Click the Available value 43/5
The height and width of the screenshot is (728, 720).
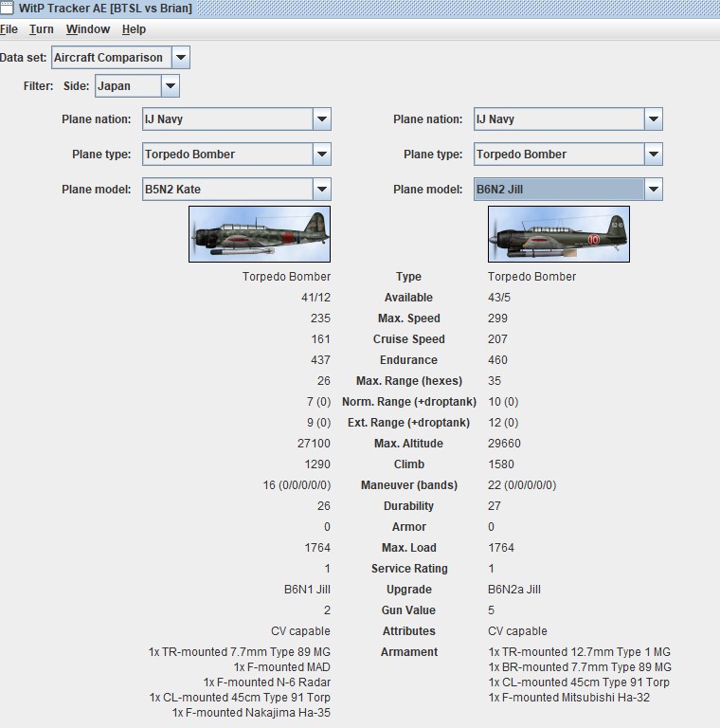(x=499, y=298)
